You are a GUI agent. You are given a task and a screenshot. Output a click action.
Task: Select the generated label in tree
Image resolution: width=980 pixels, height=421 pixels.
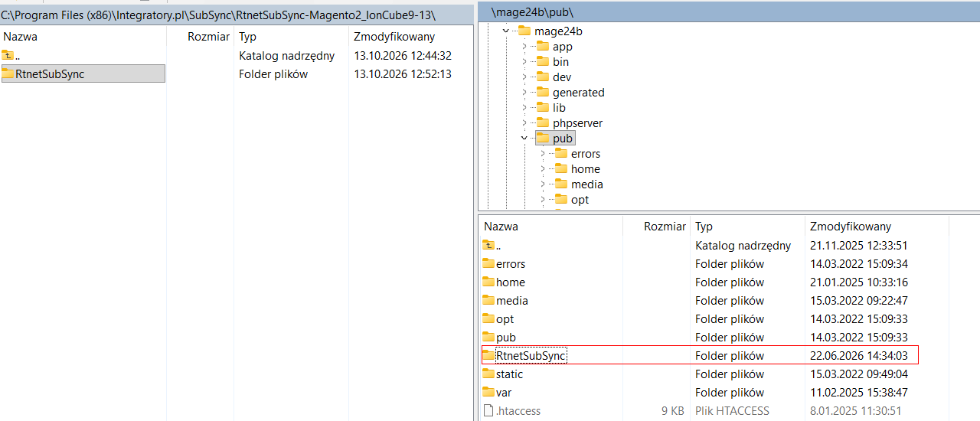click(579, 92)
